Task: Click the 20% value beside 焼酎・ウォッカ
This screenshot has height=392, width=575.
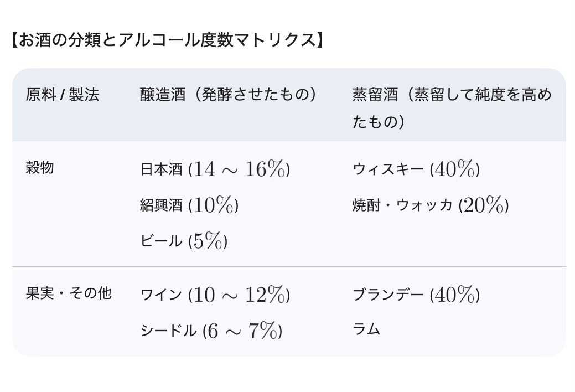Action: point(484,205)
